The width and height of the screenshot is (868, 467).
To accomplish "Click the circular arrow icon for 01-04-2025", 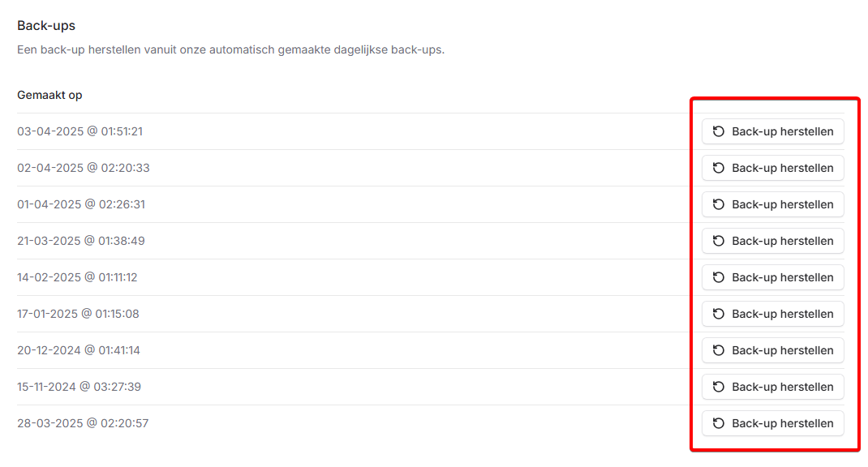I will coord(718,204).
